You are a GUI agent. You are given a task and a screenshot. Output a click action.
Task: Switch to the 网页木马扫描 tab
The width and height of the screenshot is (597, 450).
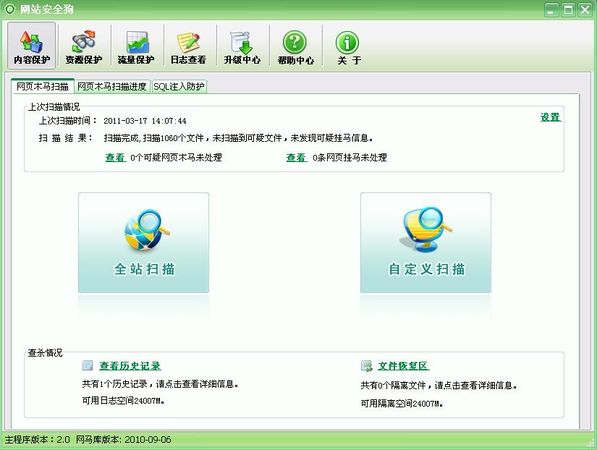click(42, 86)
